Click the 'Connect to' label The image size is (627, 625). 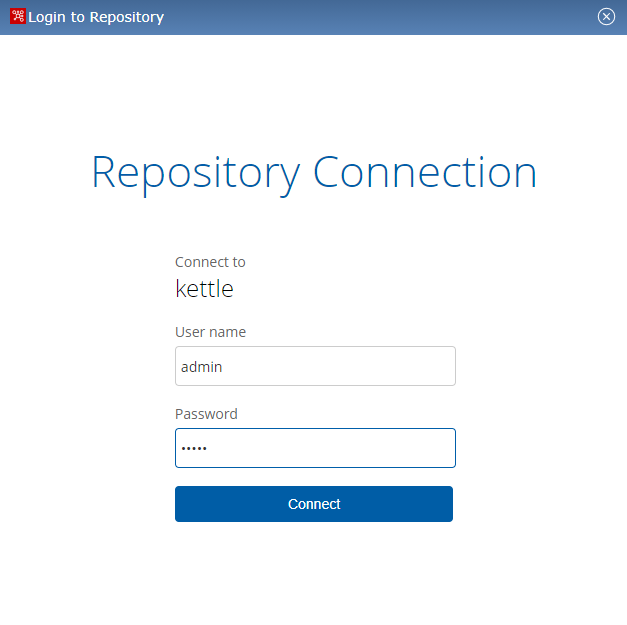210,262
